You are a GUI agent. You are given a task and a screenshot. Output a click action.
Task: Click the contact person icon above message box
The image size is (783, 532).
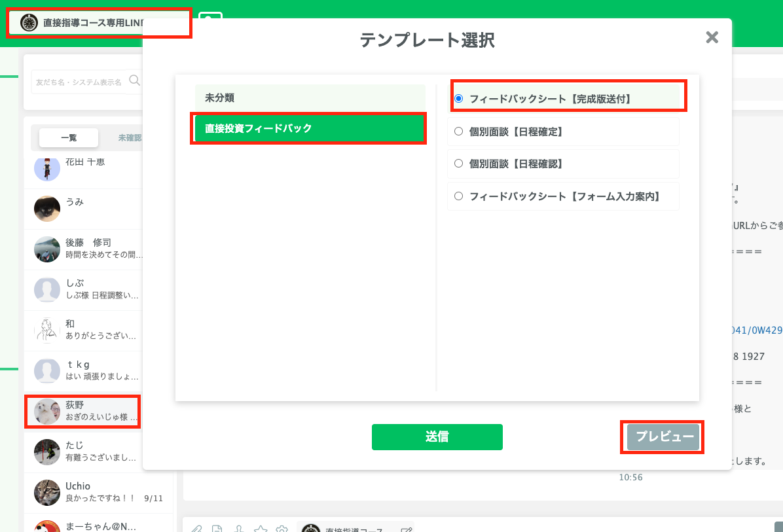tap(238, 529)
